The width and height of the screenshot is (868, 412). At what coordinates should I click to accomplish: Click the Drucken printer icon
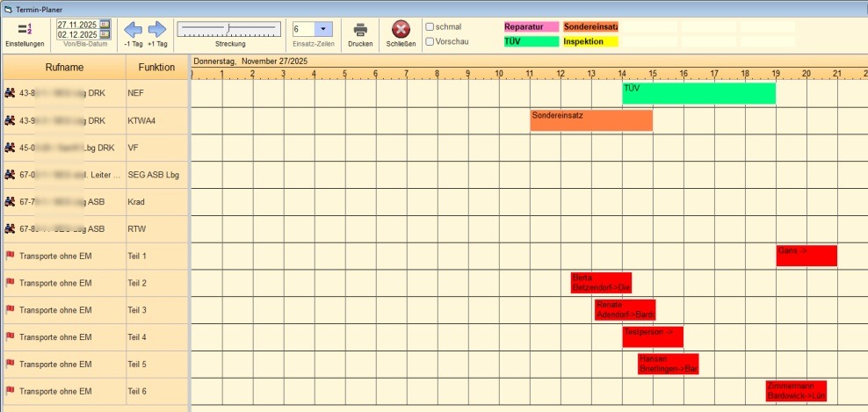click(360, 30)
